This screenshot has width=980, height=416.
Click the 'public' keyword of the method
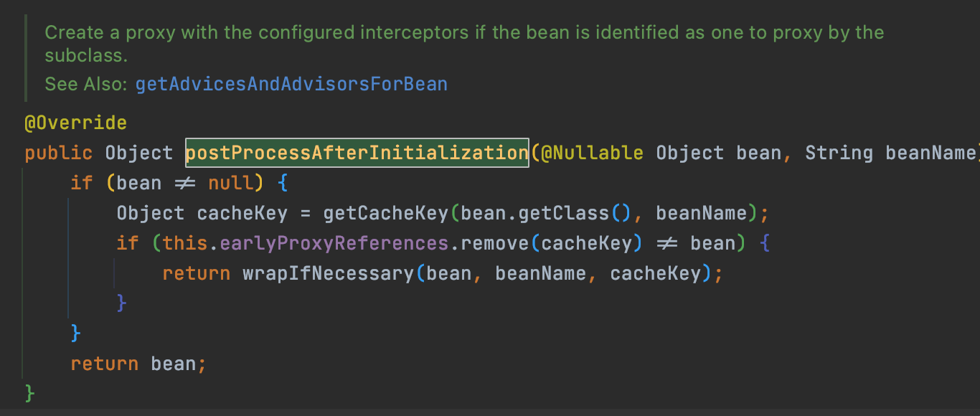click(x=58, y=153)
